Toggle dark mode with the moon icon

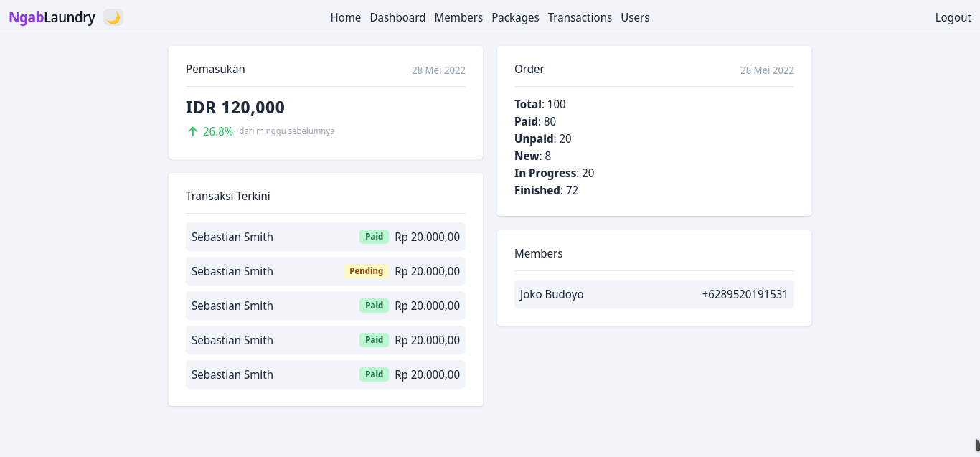click(113, 17)
